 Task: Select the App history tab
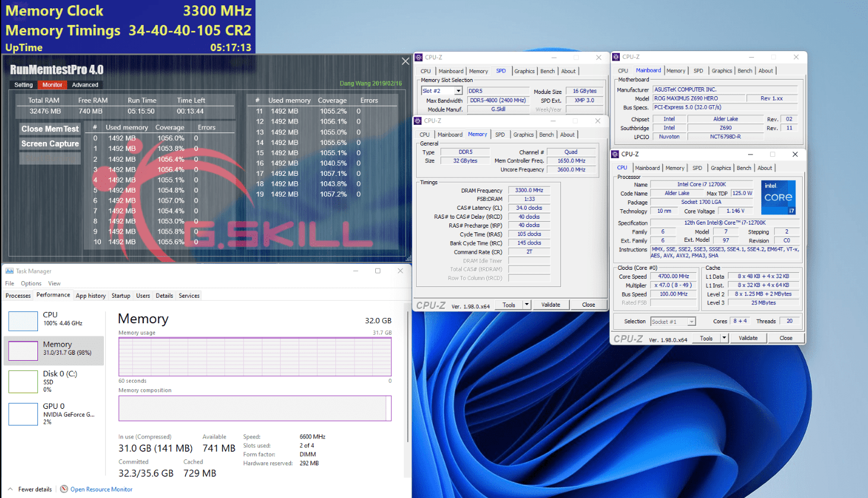coord(91,295)
